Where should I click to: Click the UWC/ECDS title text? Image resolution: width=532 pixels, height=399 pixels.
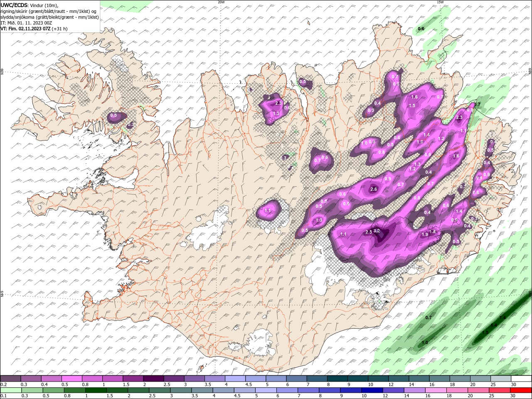click(14, 5)
